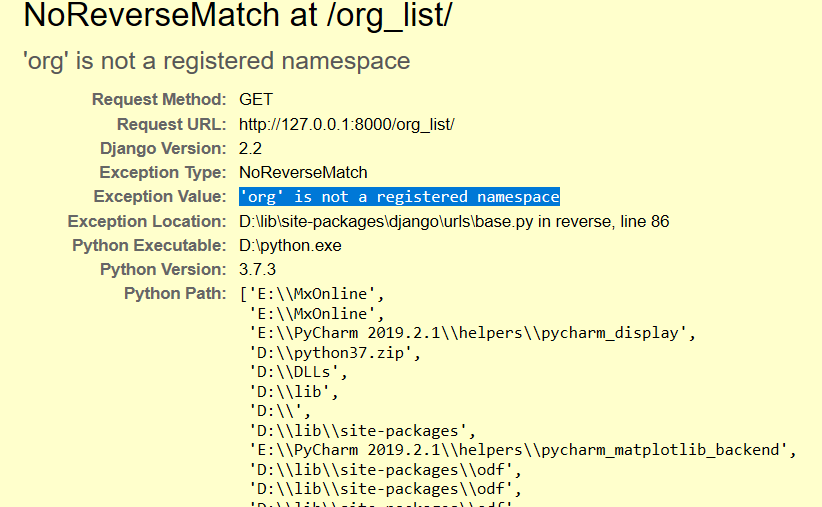This screenshot has width=822, height=507.
Task: Click the NoReverseMatch exception type value
Action: tap(303, 172)
